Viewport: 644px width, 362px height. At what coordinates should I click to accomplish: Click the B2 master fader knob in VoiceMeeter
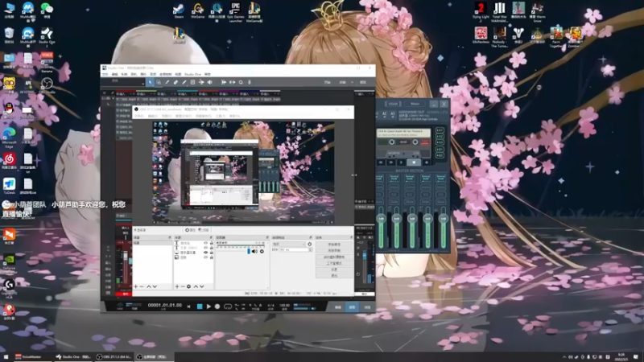tap(444, 219)
